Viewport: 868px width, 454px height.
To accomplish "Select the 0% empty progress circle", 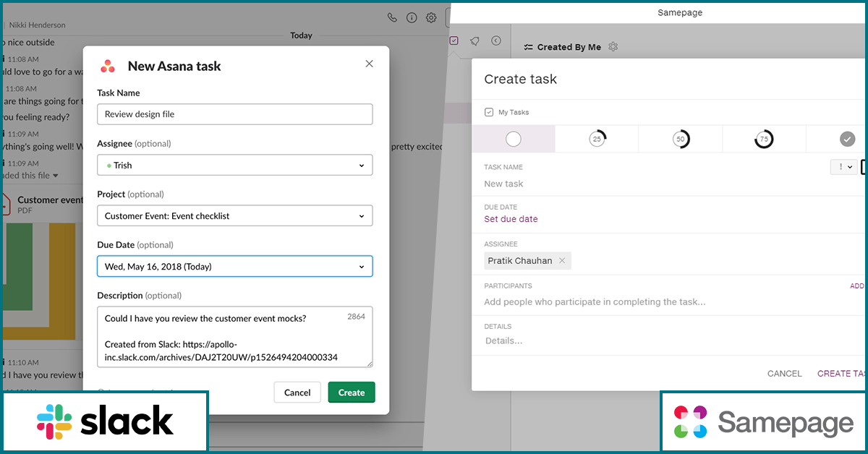I will coord(514,139).
